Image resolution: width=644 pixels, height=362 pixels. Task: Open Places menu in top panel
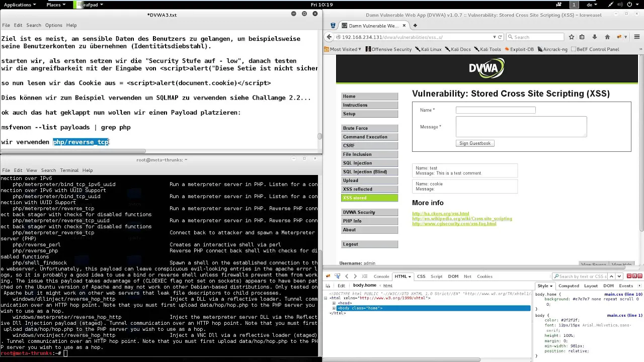tap(56, 5)
